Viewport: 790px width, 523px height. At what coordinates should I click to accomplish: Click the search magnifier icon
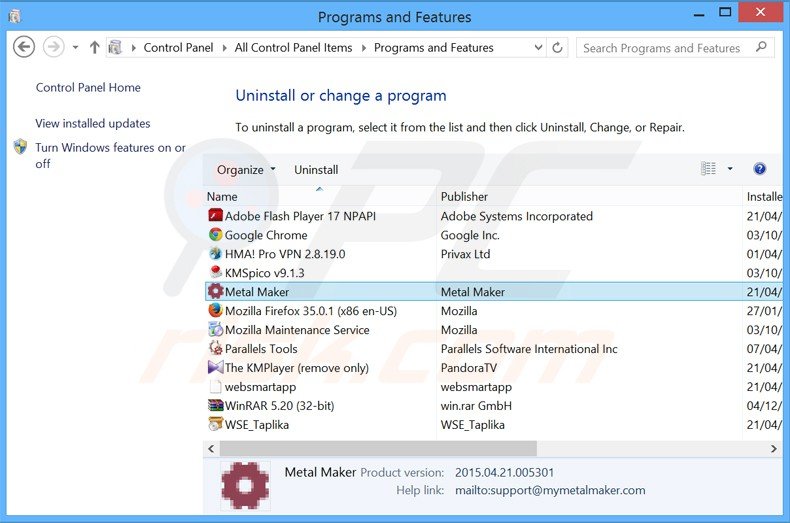pyautogui.click(x=761, y=47)
